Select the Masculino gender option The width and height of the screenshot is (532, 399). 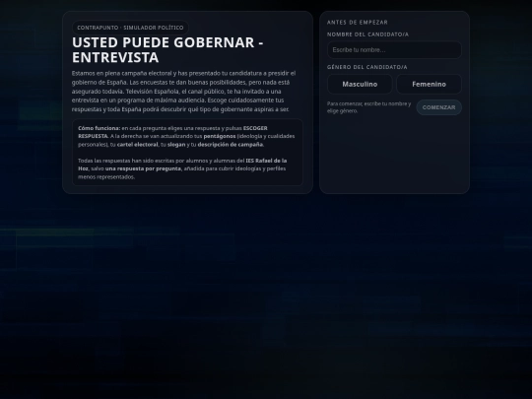click(x=360, y=84)
